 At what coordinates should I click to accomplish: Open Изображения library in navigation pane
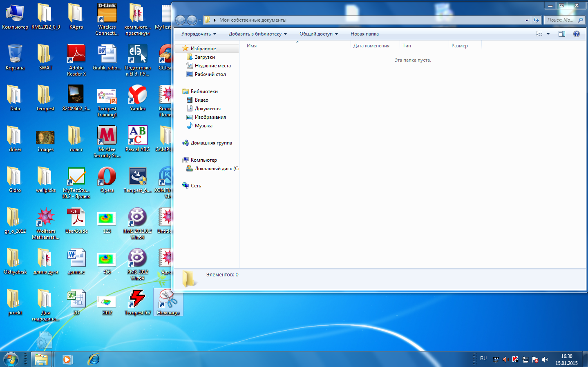[210, 117]
